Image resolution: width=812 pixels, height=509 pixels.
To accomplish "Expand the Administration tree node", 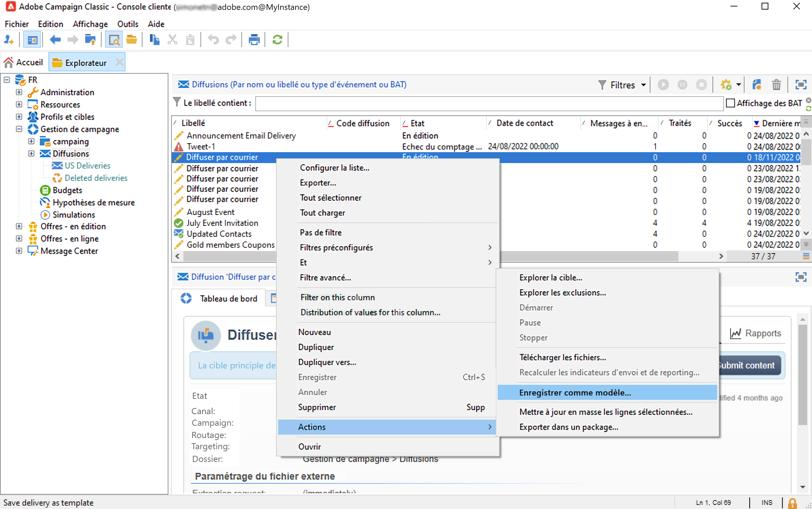I will (19, 92).
